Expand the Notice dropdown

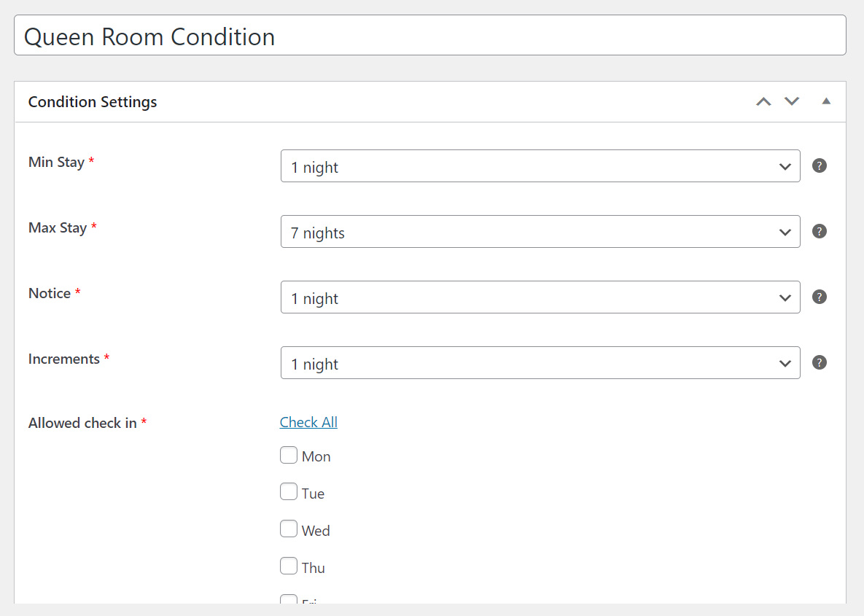(x=540, y=297)
